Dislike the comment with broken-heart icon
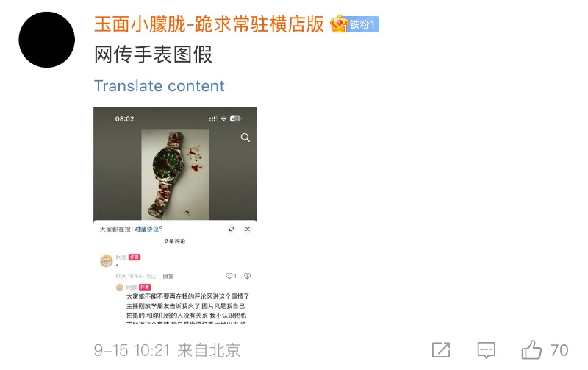The height and width of the screenshot is (370, 588). [x=248, y=276]
